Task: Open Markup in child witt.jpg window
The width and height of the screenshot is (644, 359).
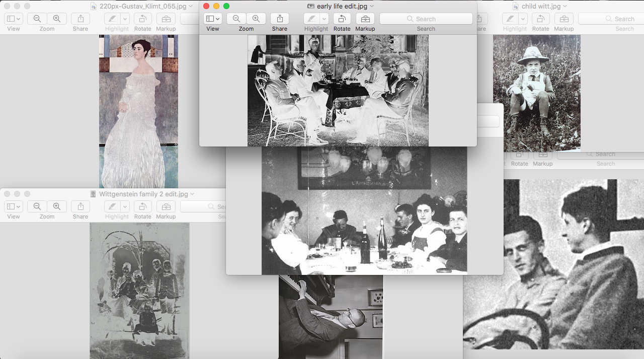Action: (564, 19)
